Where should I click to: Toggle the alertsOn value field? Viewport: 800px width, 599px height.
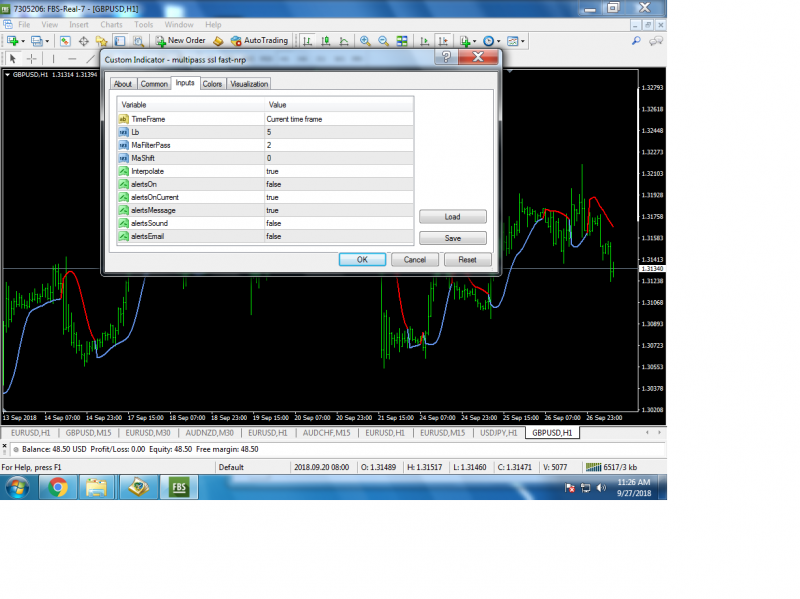click(x=339, y=184)
